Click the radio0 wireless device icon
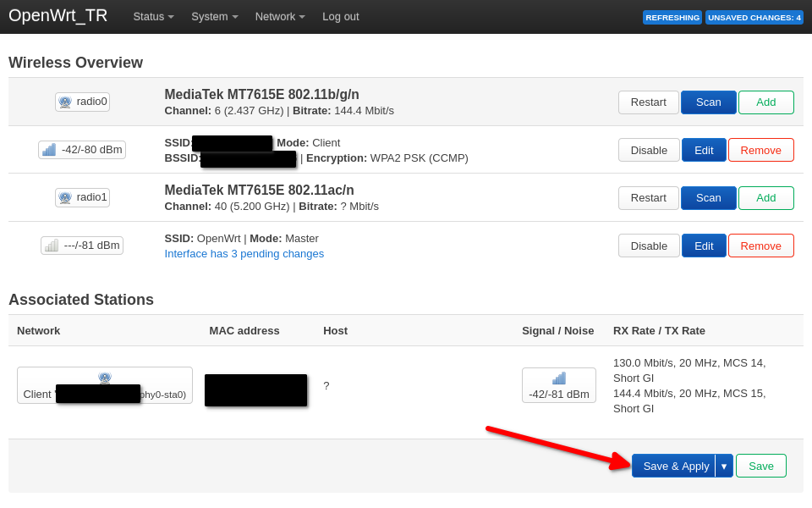 tap(82, 102)
